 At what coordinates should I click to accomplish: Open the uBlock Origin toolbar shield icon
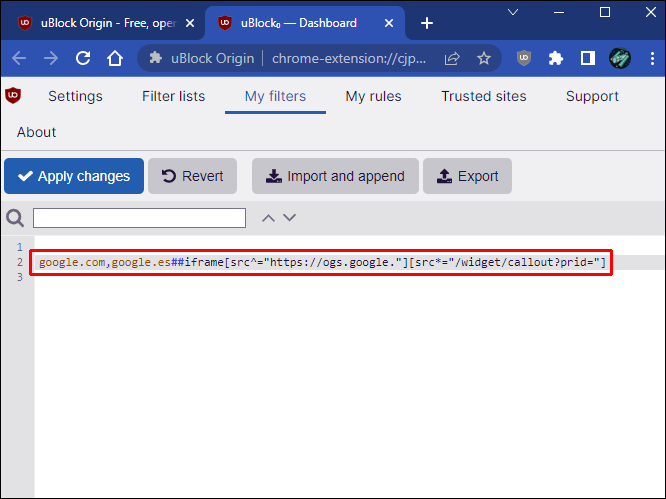524,58
